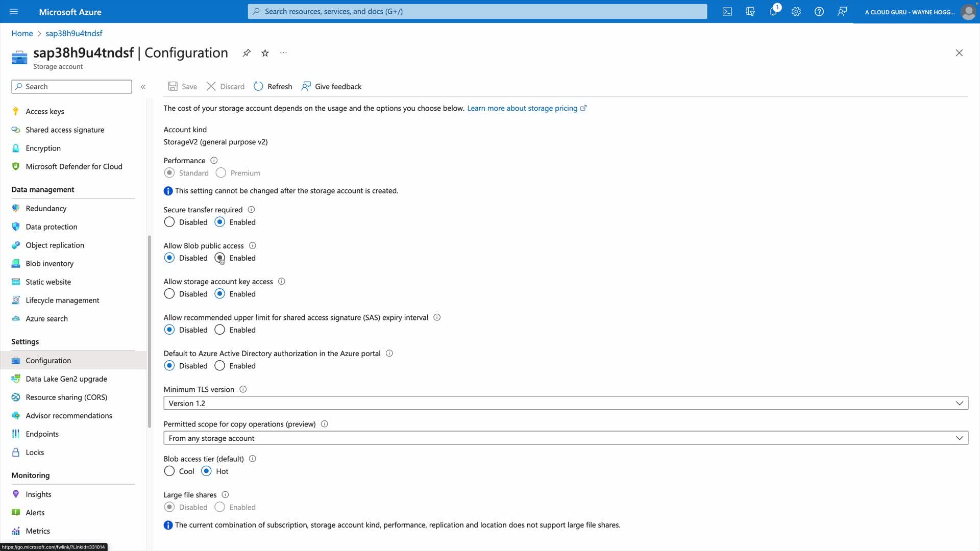Open Lifecycle management in sidebar
Image resolution: width=980 pixels, height=551 pixels.
coord(62,300)
